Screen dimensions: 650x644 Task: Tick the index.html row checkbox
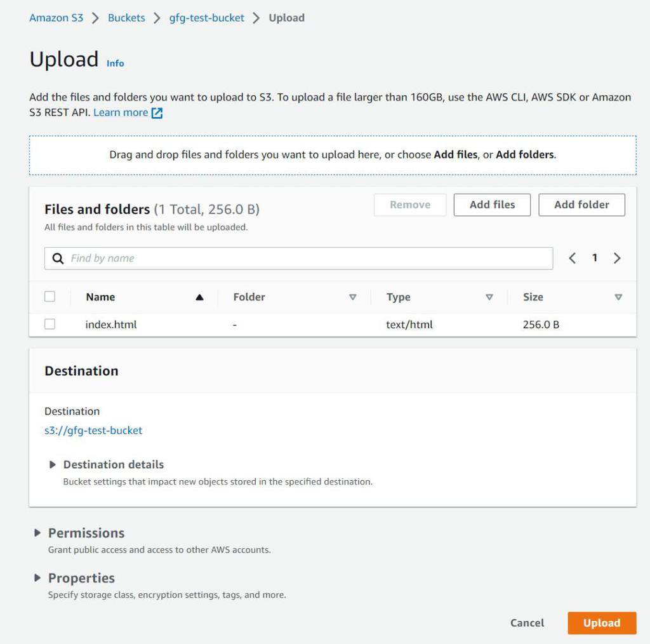point(50,325)
